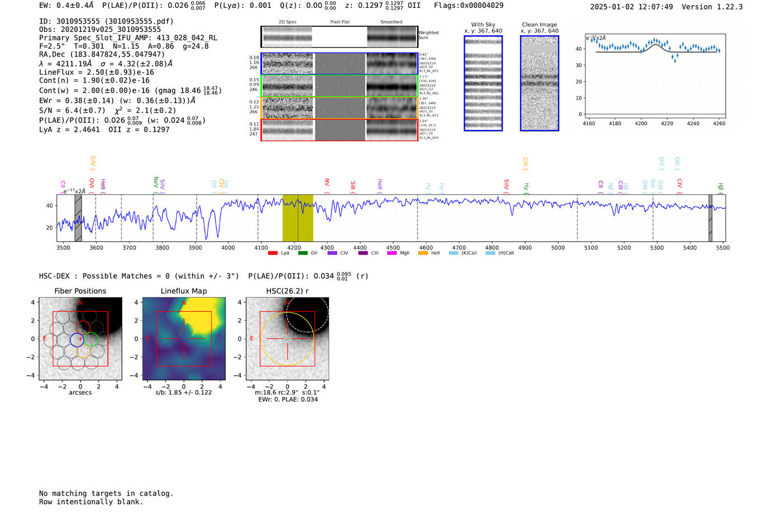
Task: Click the red fiber circle in Fiber Positions
Action: (83, 328)
